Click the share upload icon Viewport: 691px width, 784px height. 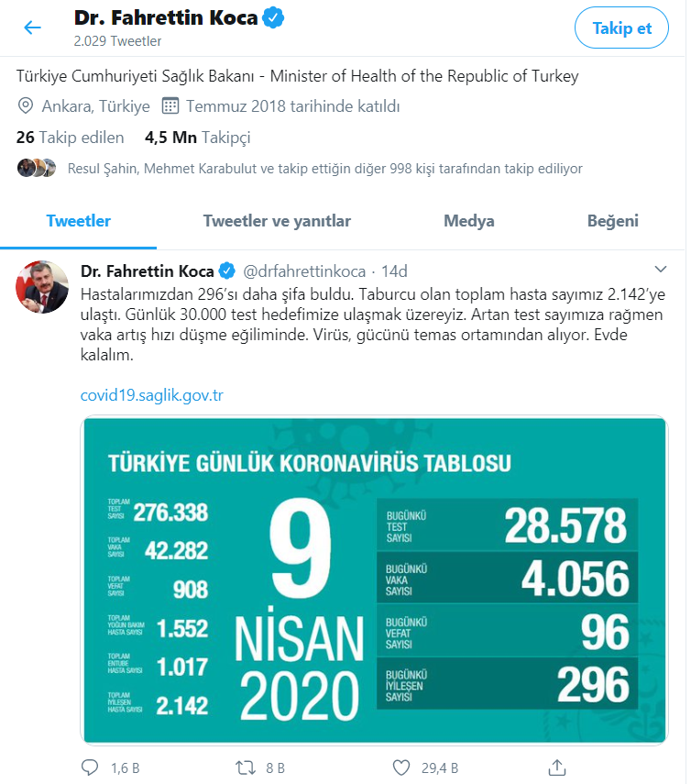pyautogui.click(x=556, y=767)
